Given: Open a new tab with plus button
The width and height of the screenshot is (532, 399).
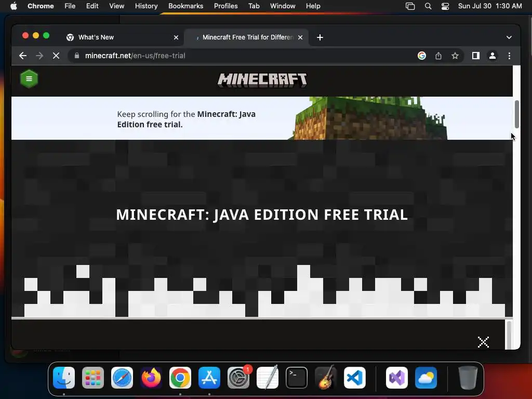Looking at the screenshot, I should tap(320, 37).
